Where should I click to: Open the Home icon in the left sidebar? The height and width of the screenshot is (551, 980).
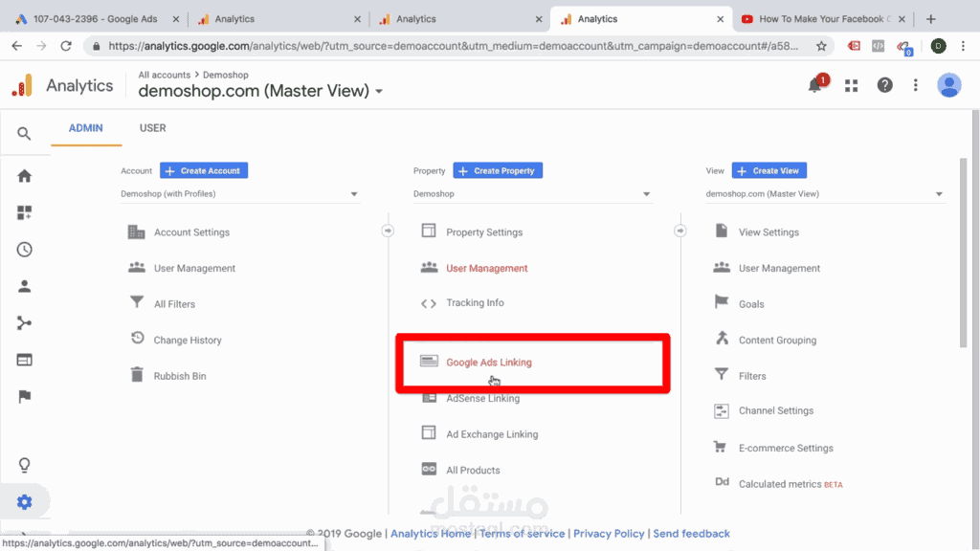(x=26, y=176)
